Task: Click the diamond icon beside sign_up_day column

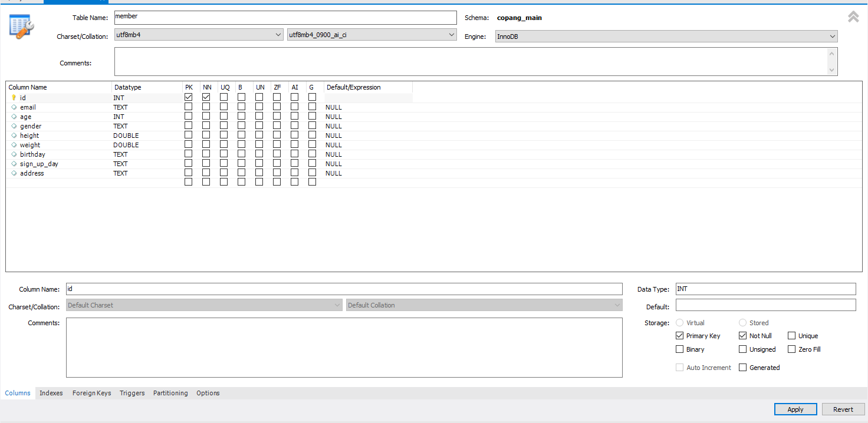Action: coord(14,163)
